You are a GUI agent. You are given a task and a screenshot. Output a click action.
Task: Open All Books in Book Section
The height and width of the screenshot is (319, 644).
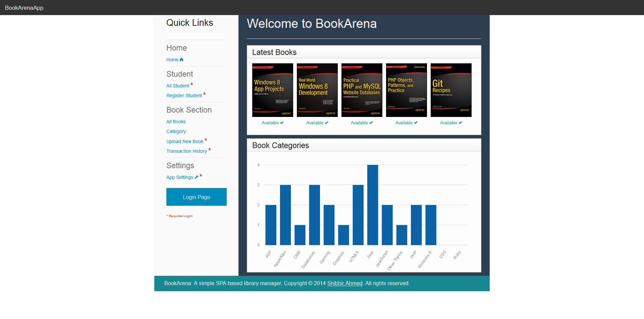pos(176,122)
